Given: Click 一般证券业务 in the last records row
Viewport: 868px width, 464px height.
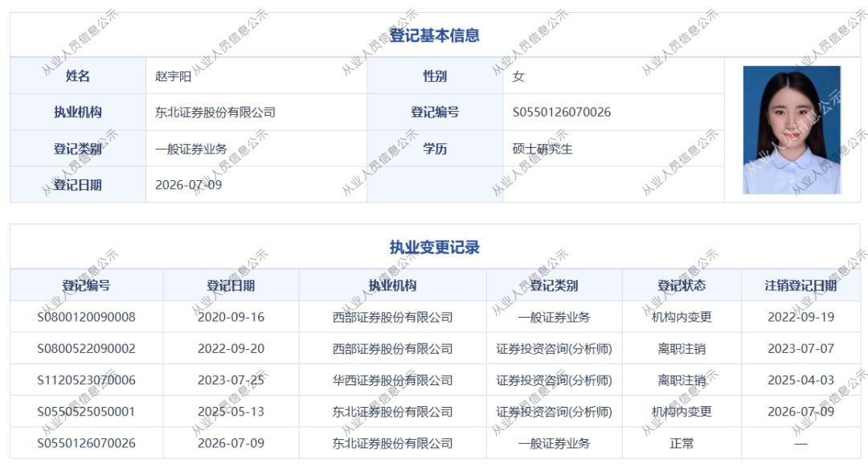Looking at the screenshot, I should click(554, 444).
